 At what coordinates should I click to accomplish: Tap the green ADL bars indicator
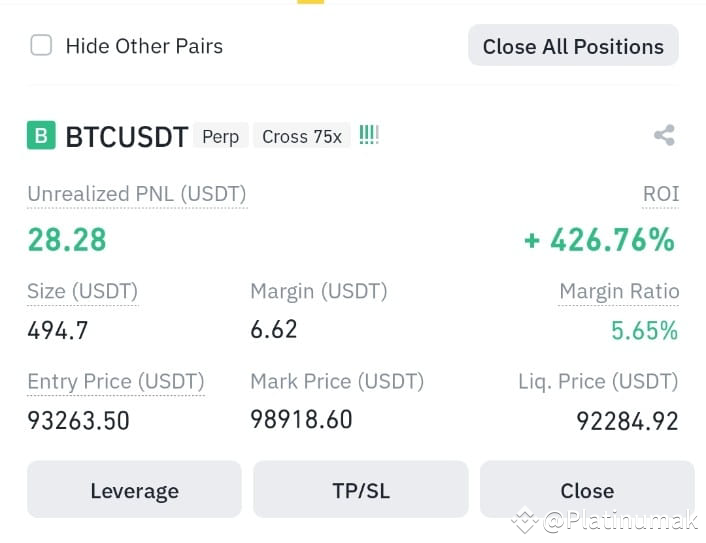point(369,135)
